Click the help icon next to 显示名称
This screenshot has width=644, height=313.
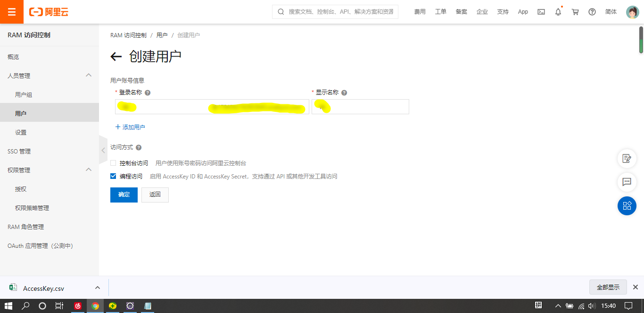coord(344,93)
